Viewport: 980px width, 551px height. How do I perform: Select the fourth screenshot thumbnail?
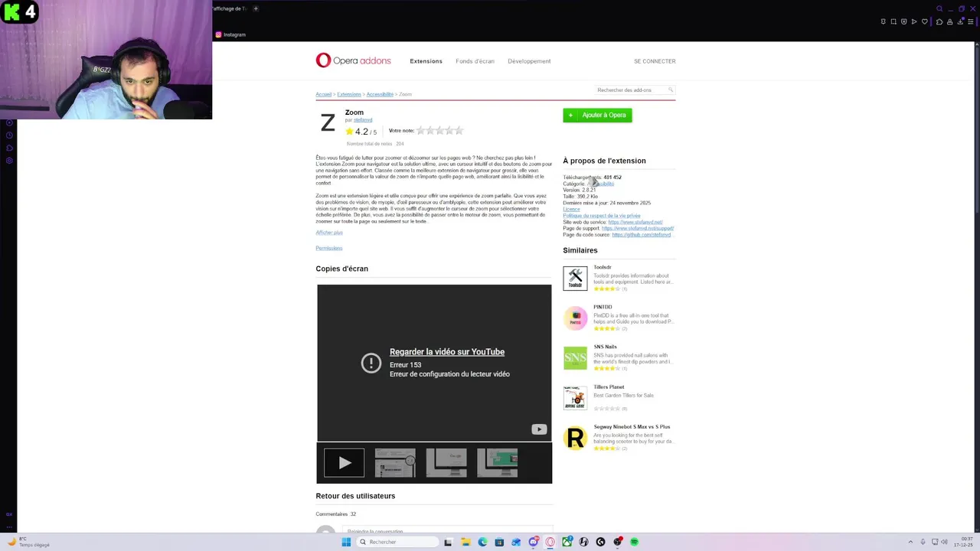click(498, 463)
